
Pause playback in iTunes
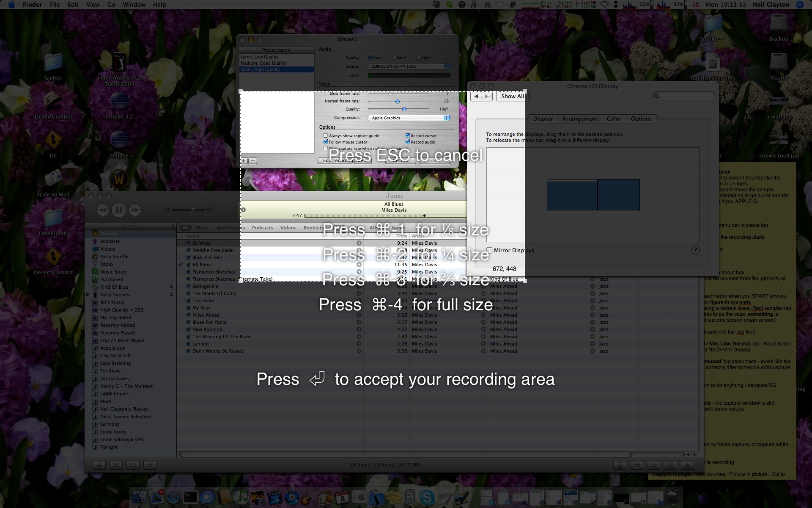(119, 210)
